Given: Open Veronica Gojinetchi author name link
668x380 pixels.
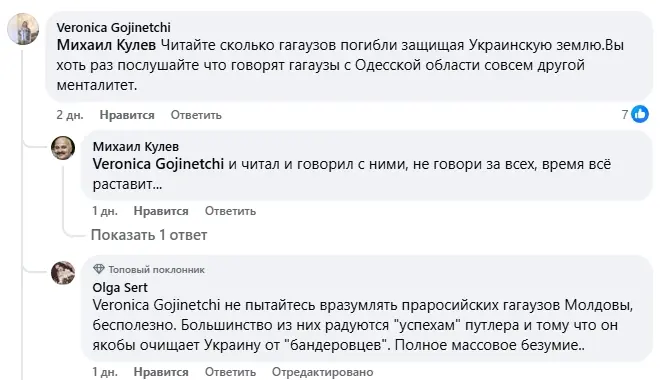Looking at the screenshot, I should (x=113, y=28).
